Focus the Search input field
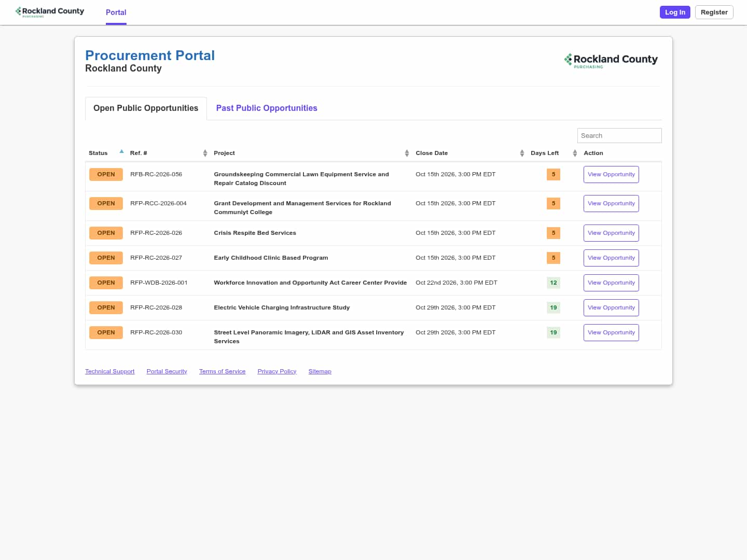 (619, 135)
